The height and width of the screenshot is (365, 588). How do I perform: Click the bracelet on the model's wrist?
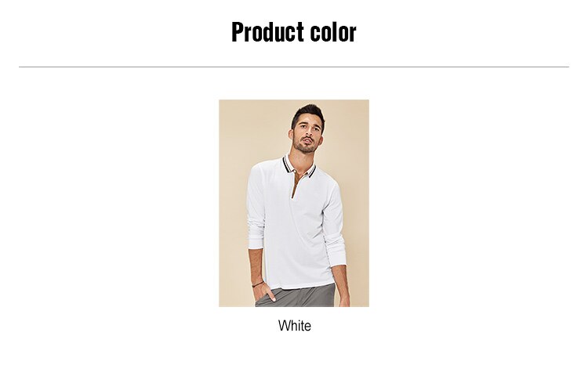pyautogui.click(x=257, y=285)
